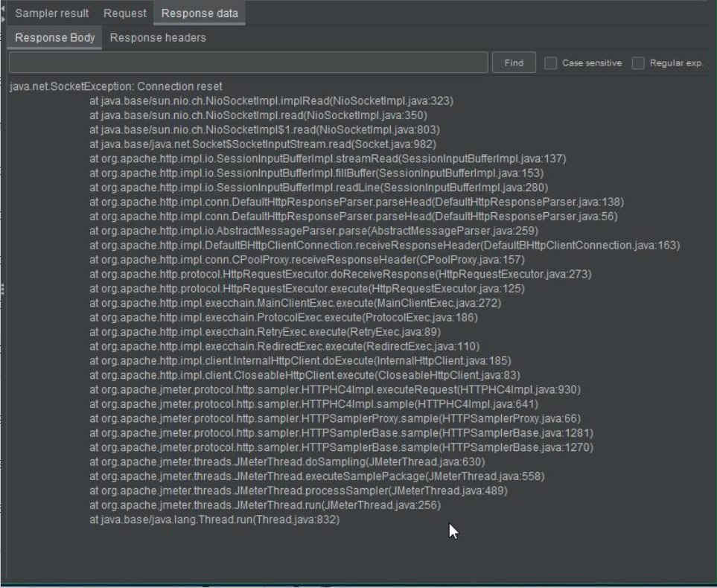
Task: Switch to the Request tab
Action: pos(125,13)
